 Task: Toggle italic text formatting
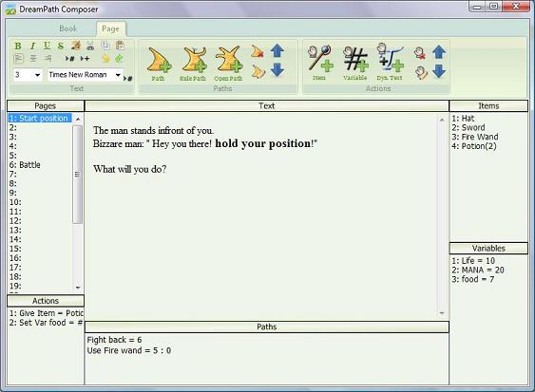(32, 46)
